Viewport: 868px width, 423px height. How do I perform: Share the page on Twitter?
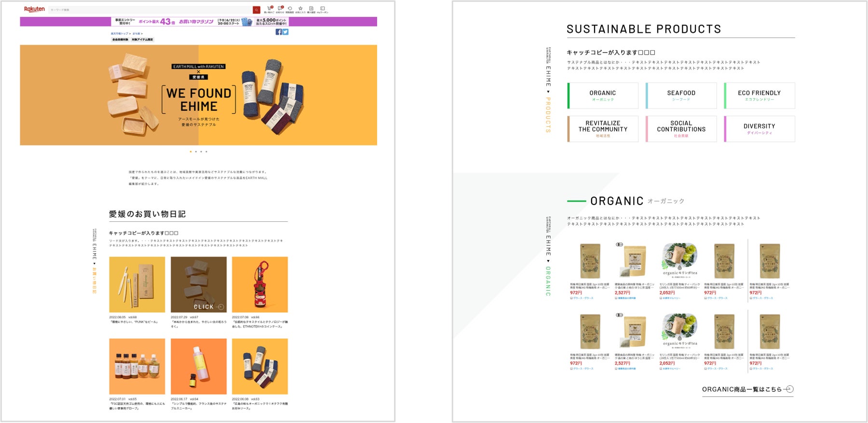coord(285,32)
